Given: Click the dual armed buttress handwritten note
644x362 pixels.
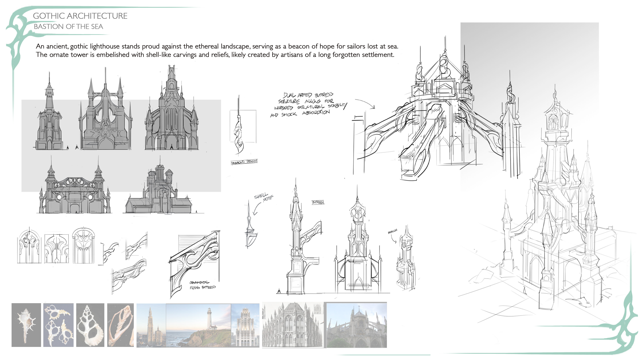Looking at the screenshot, I should click(x=309, y=105).
